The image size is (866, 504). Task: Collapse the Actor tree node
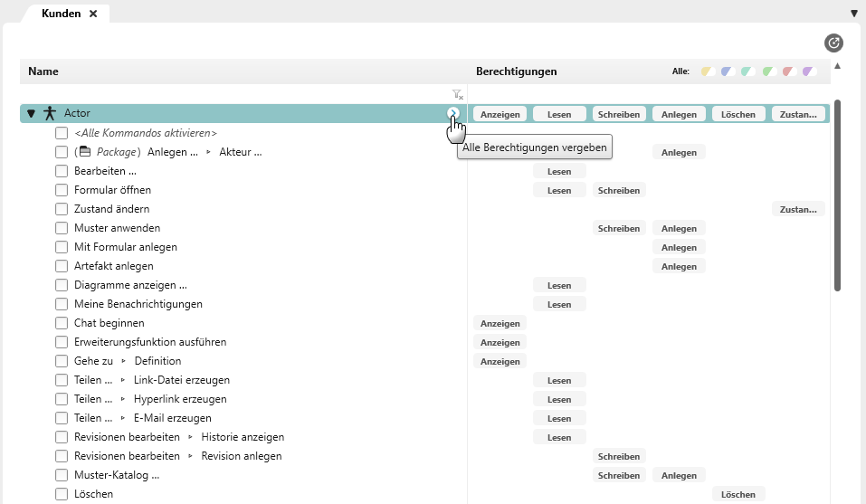[31, 114]
